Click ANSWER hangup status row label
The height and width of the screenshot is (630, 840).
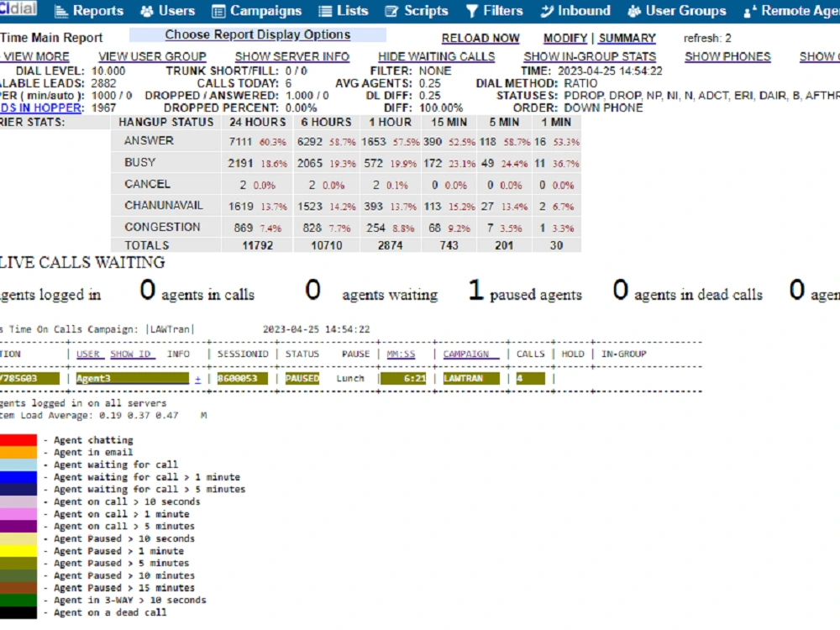click(149, 141)
